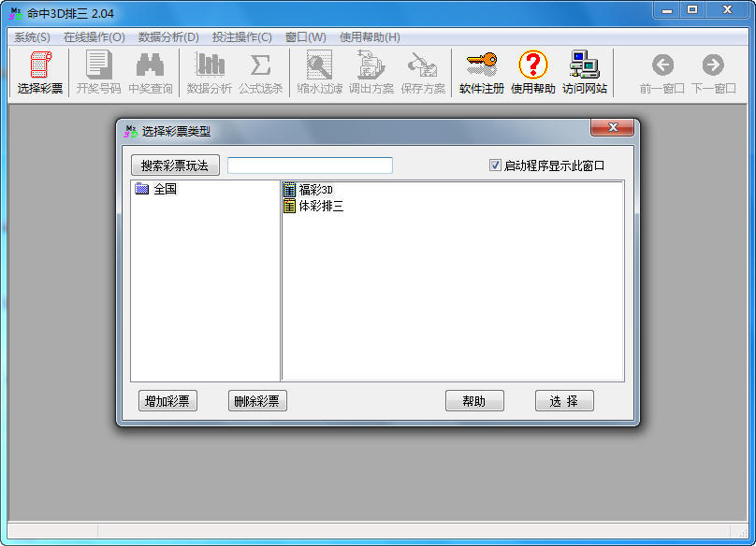Go to 下一窗口 with forward arrow
Screen dimensions: 756x546
[x=714, y=72]
